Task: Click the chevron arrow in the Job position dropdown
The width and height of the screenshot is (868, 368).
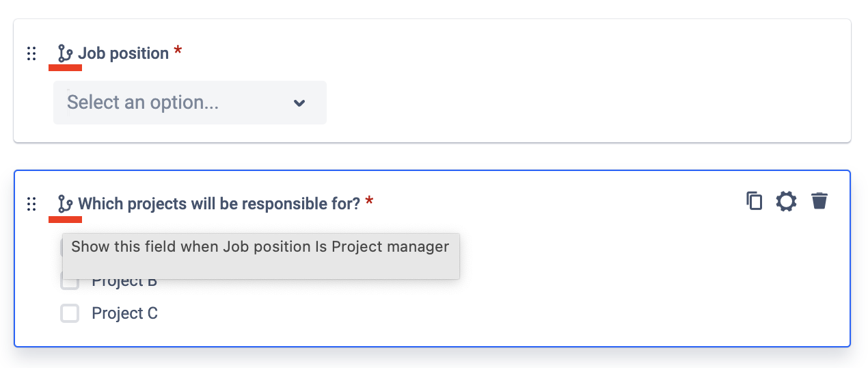Action: click(x=299, y=103)
